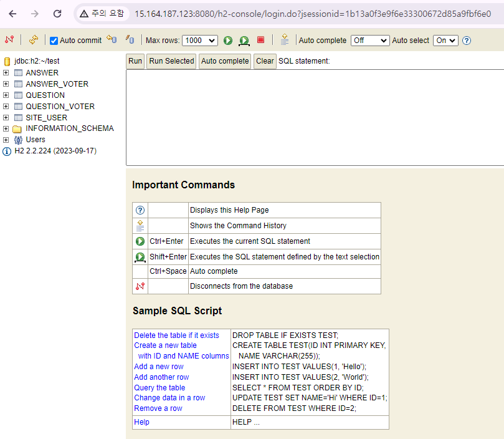
Task: Click the 'Remove a row' link
Action: point(158,408)
